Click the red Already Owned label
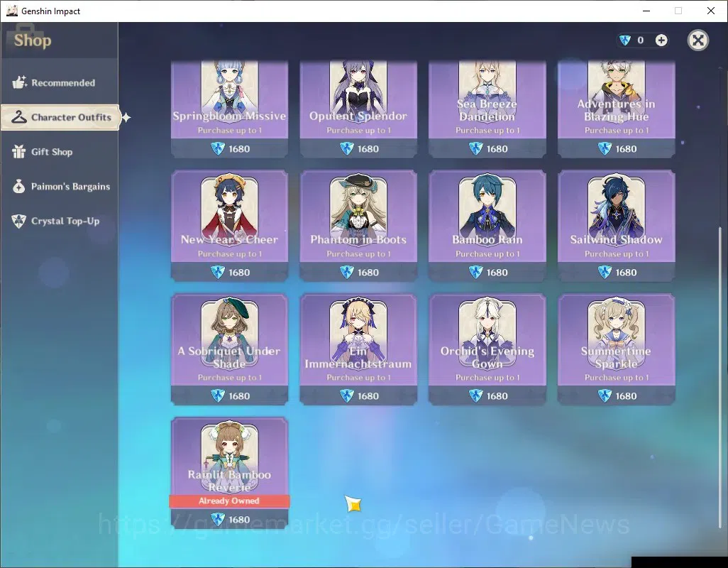Image resolution: width=728 pixels, height=568 pixels. tap(229, 501)
